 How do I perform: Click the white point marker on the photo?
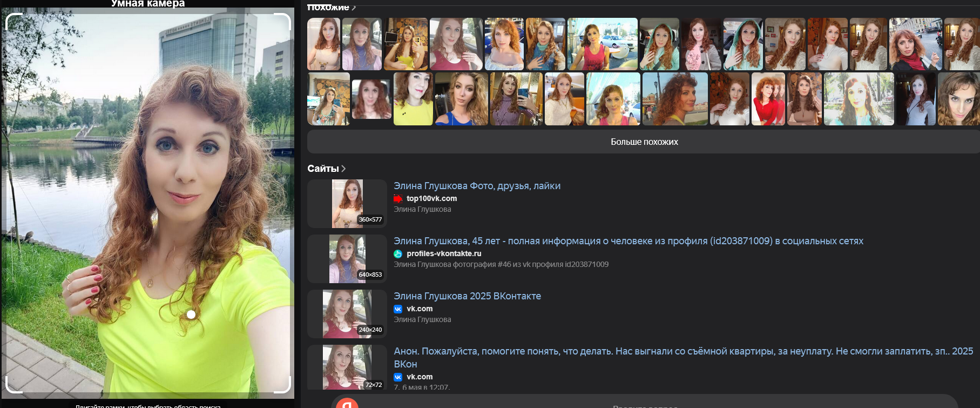(191, 315)
